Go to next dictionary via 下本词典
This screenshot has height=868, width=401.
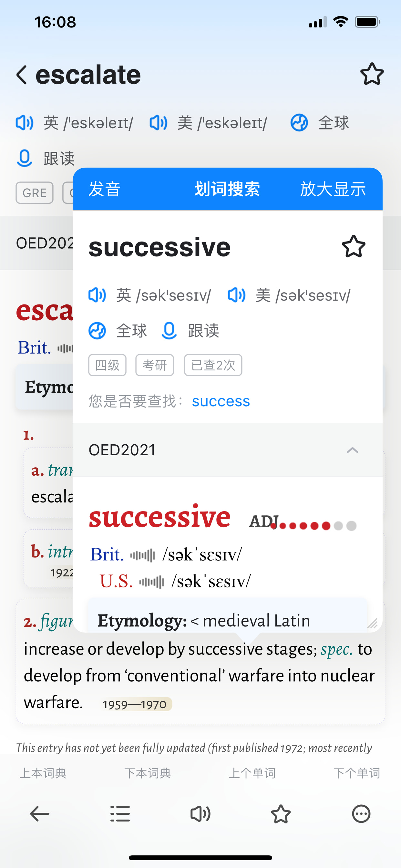click(x=148, y=773)
